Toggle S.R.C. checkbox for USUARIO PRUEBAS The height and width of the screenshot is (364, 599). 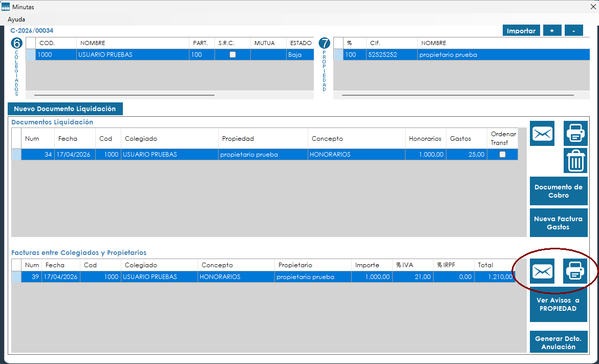pyautogui.click(x=232, y=54)
